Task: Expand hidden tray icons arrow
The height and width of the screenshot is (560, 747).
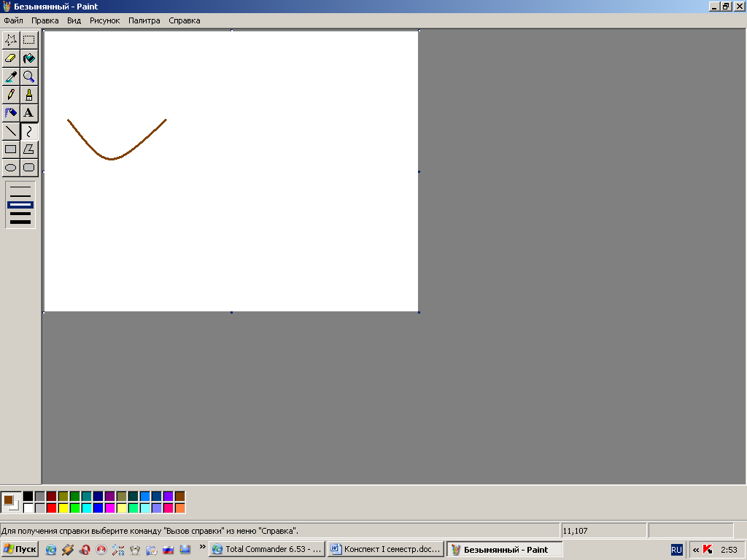Action: (695, 550)
